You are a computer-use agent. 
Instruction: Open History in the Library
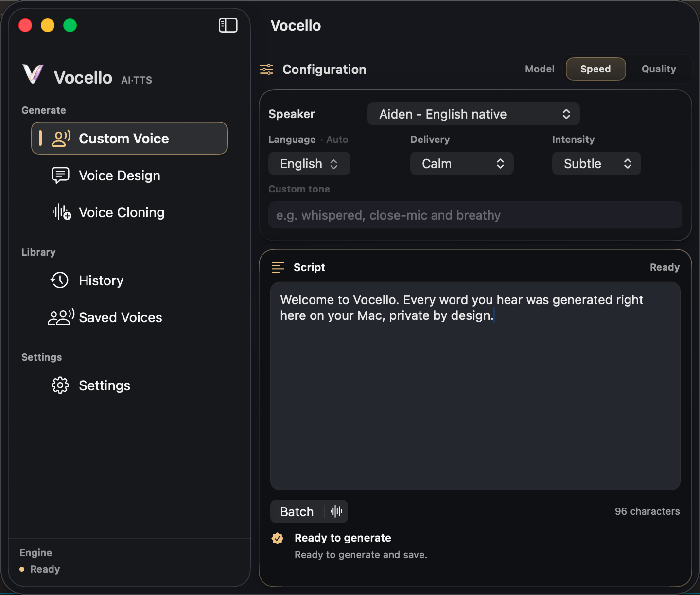129,280
